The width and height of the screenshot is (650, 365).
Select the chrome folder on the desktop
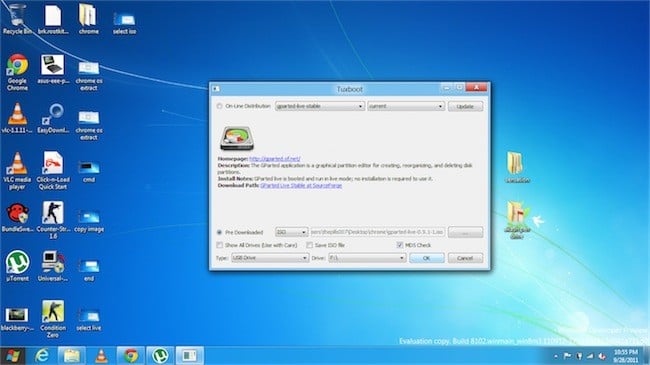[88, 19]
